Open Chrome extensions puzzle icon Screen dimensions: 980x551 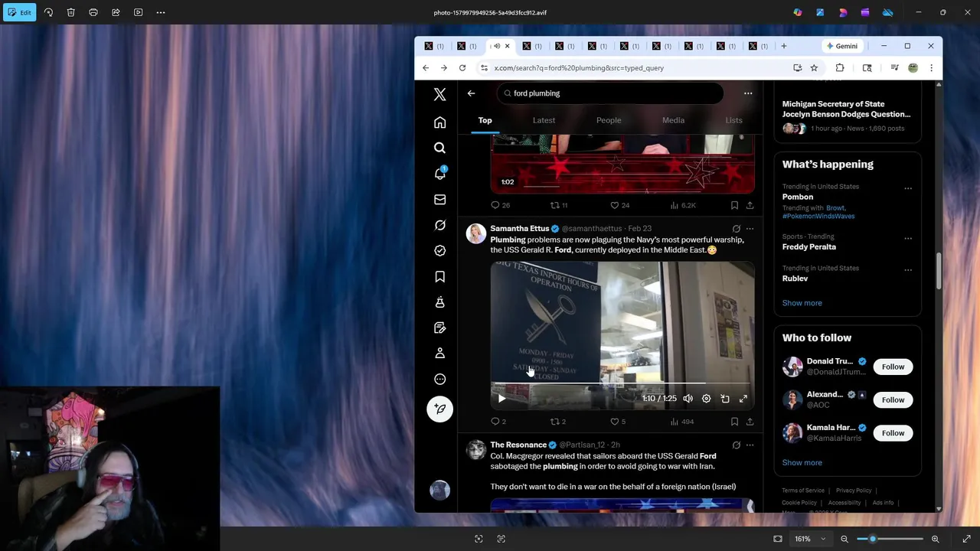[840, 68]
